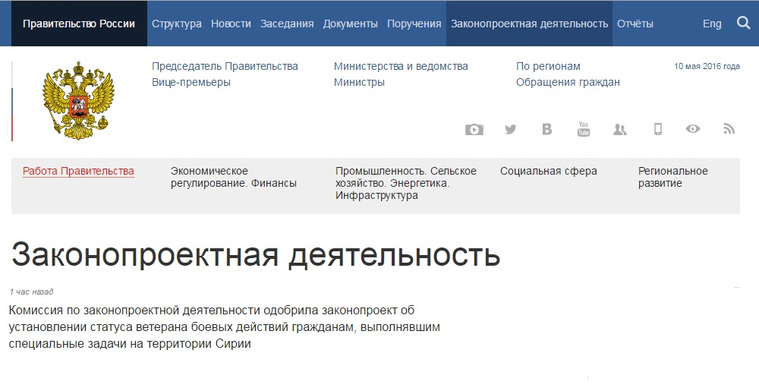Visit the government Twitter bird icon
This screenshot has height=391, width=759.
(x=510, y=129)
